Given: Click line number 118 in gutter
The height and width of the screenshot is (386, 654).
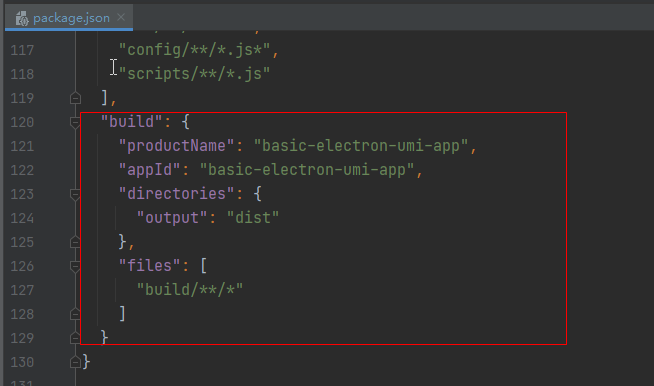Looking at the screenshot, I should click(x=22, y=74).
